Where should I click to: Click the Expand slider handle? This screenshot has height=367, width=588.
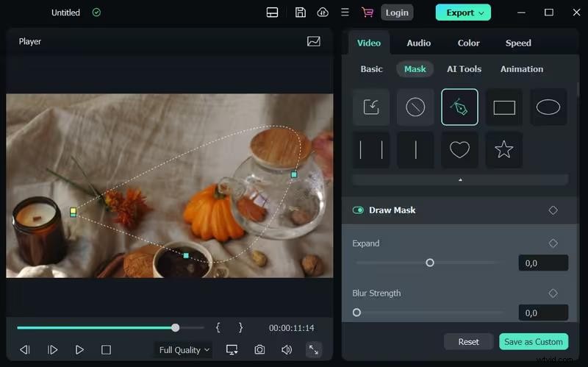pos(430,263)
